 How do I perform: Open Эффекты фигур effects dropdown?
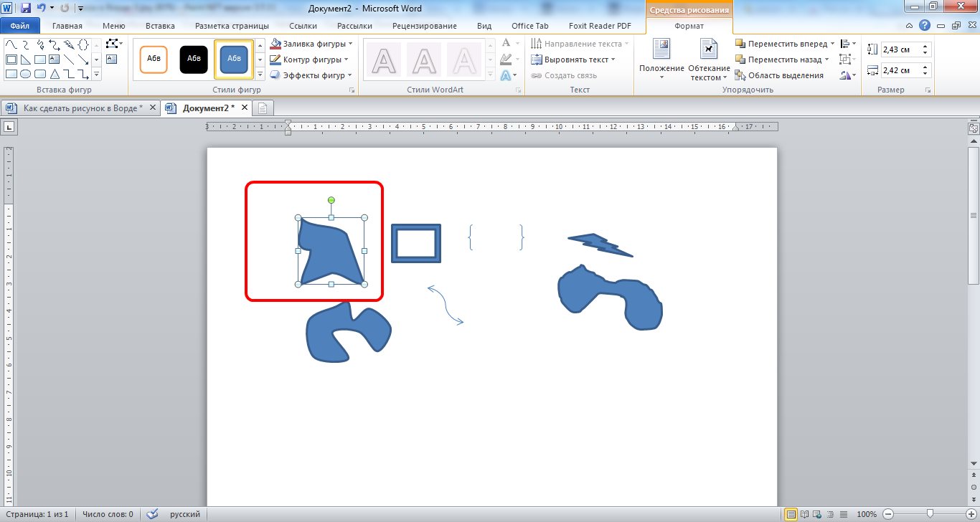(x=311, y=75)
